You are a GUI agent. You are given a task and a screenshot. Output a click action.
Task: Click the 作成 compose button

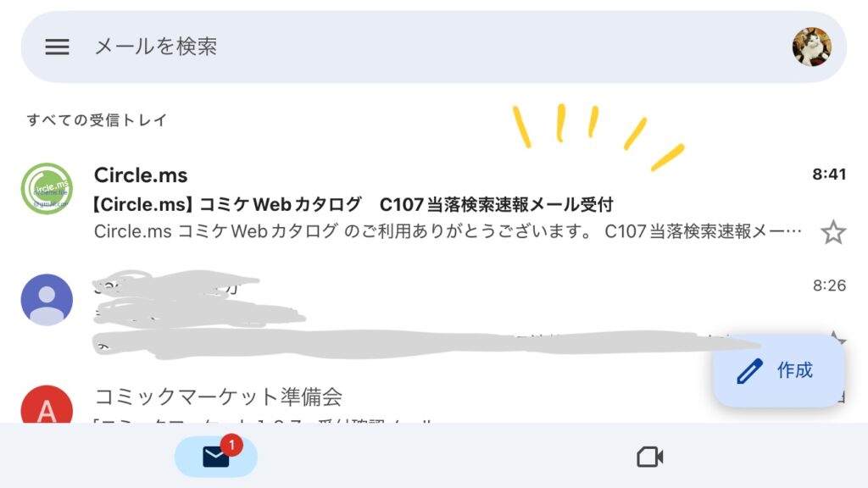coord(778,370)
